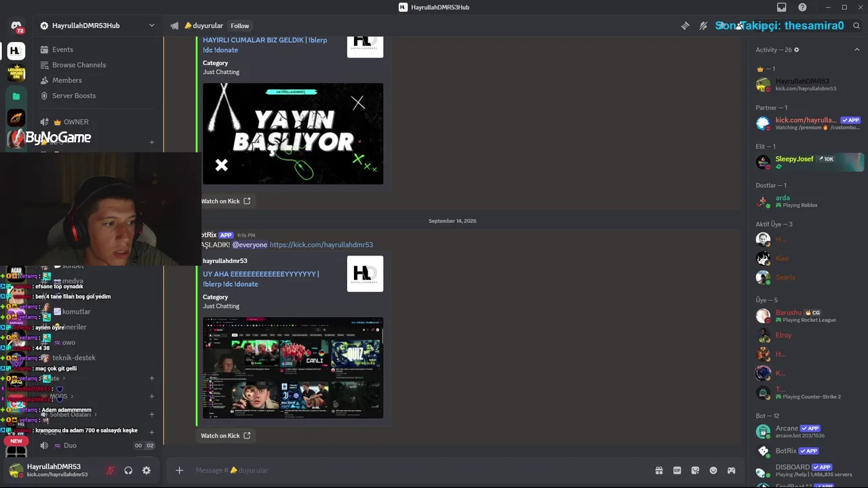Click the lower Watch on Kick link
The image size is (868, 488).
226,436
